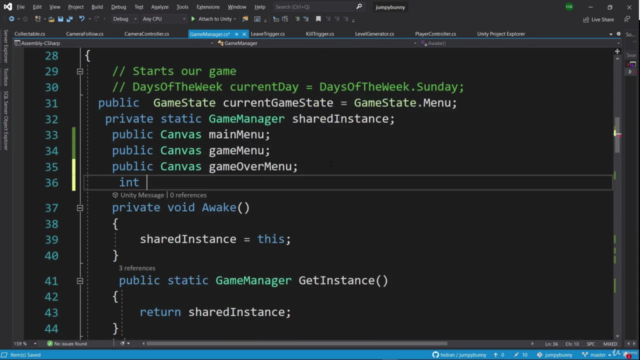Switch to the Collectable.cs tab
Viewport: 640px width, 360px height.
pyautogui.click(x=30, y=34)
